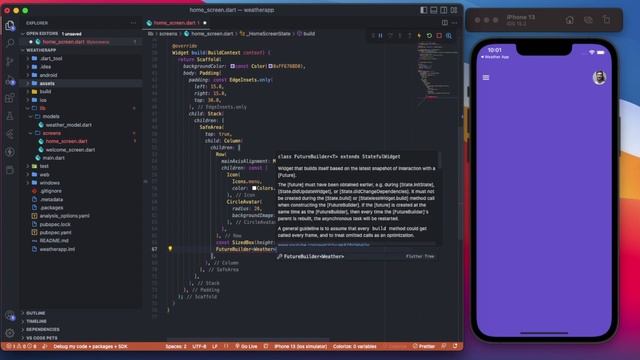
Task: Trigger Flutter hot reload lightning icon
Action: (x=419, y=36)
